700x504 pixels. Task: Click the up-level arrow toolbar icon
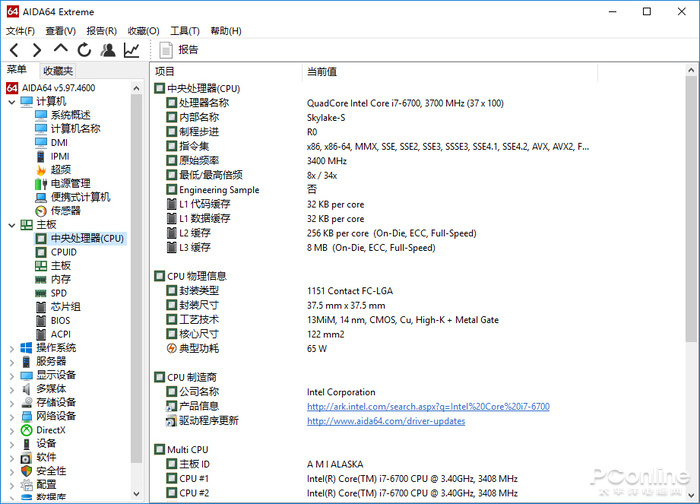click(61, 48)
